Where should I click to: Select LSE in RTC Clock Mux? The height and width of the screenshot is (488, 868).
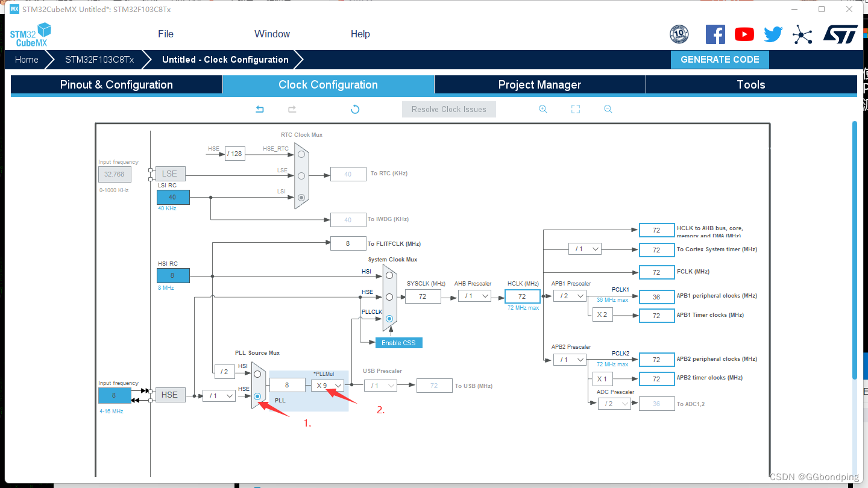point(301,175)
